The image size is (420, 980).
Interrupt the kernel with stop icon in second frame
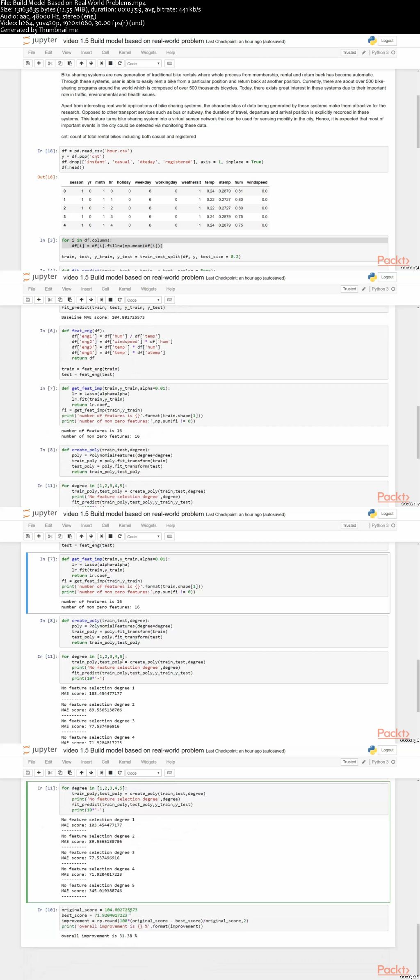coord(110,300)
